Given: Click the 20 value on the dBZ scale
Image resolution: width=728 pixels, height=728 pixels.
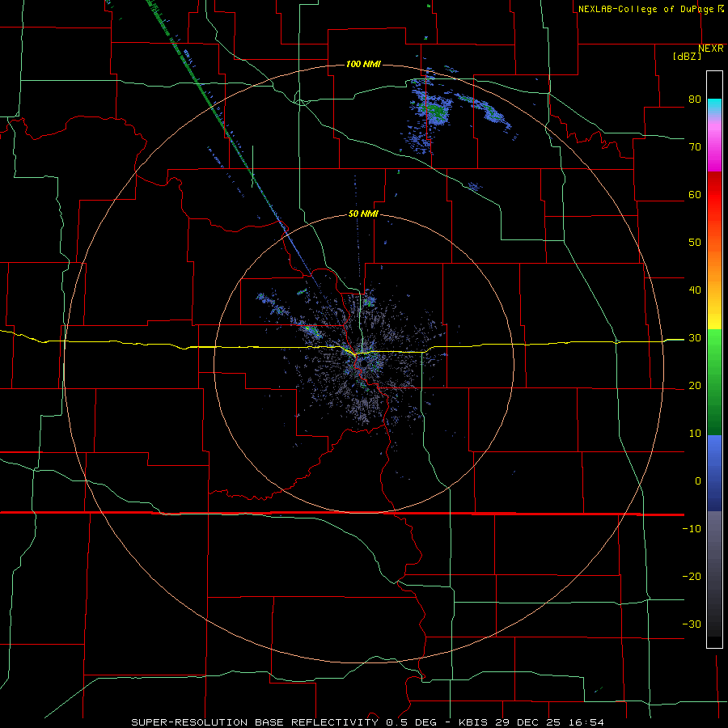Looking at the screenshot, I should coord(695,386).
